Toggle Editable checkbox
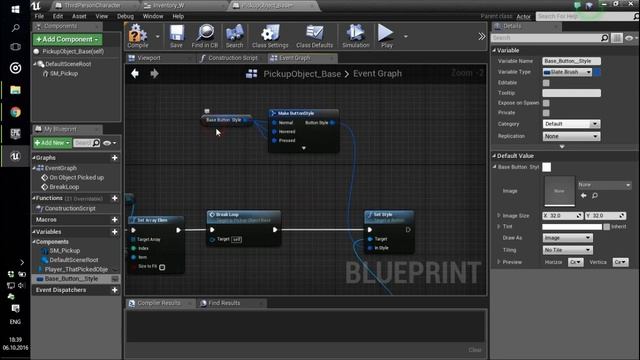Viewport: 640px width, 360px height. tap(546, 83)
